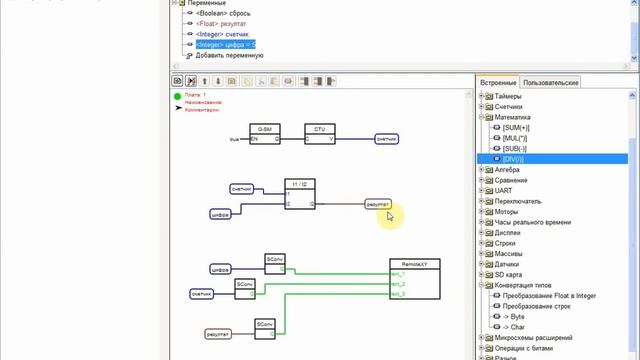640x360 pixels.
Task: Select the RemoteXY block
Action: pyautogui.click(x=415, y=279)
